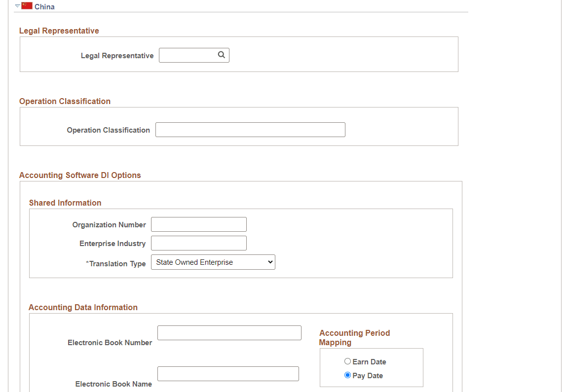Click the Operation Classification heading
Image resolution: width=566 pixels, height=392 pixels.
tap(65, 101)
